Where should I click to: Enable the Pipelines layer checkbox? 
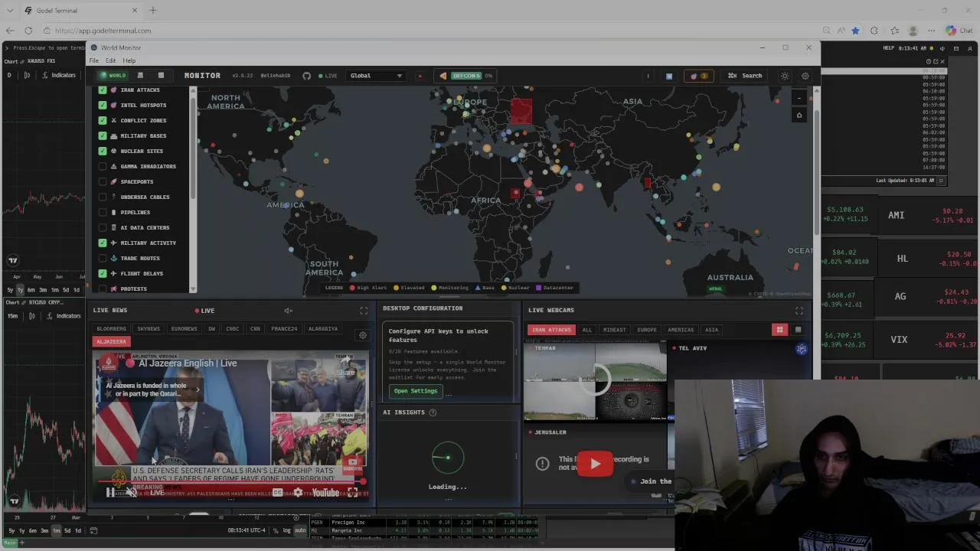coord(103,212)
